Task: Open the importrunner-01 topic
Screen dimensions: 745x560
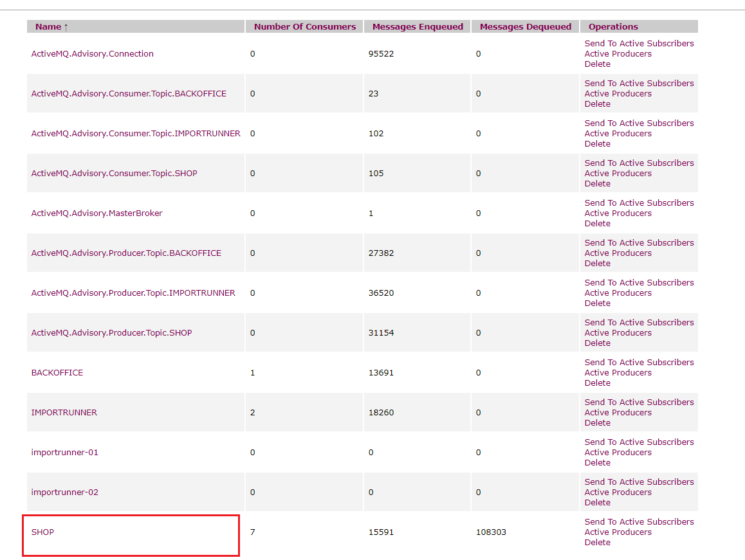Action: pos(64,453)
